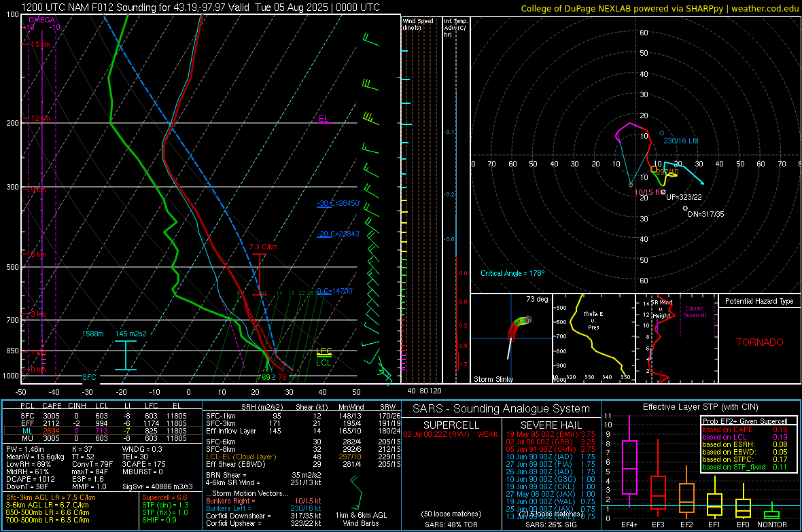802x532 pixels.
Task: Click the red TORNADO hazard text
Action: point(760,342)
